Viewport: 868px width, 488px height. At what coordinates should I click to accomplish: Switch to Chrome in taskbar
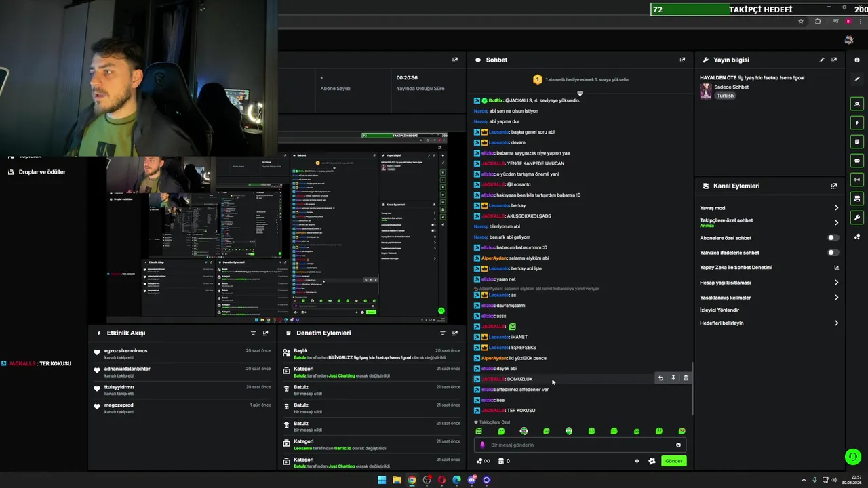point(412,480)
